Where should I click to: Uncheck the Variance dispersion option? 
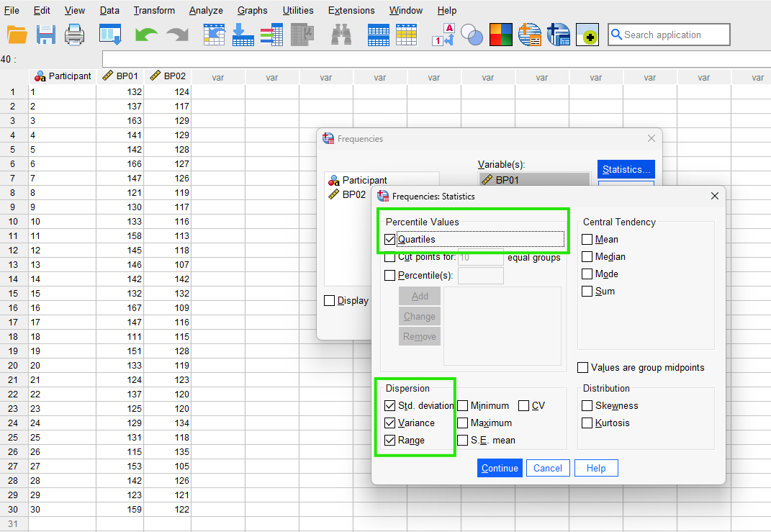tap(390, 423)
